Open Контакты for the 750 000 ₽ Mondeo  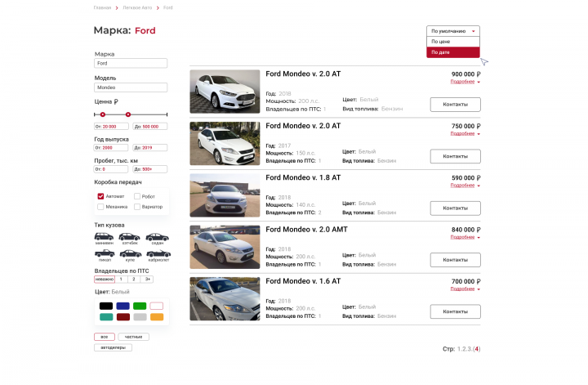pyautogui.click(x=455, y=156)
